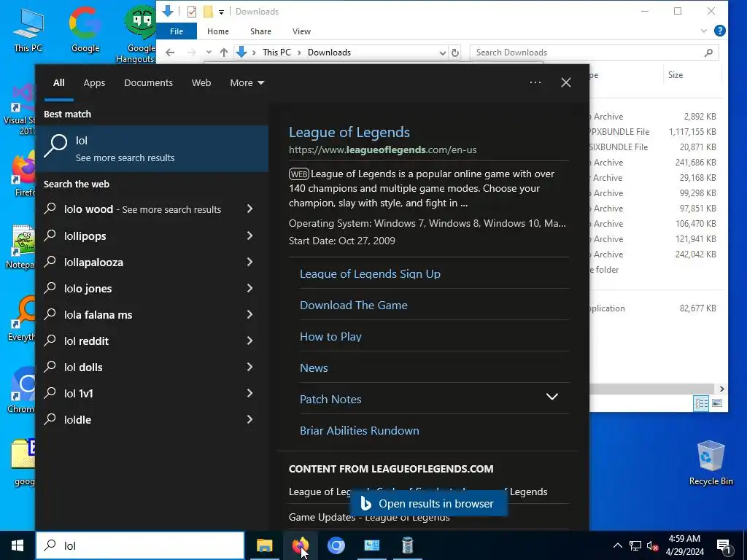Click the magnifier in Search Downloads box
The width and height of the screenshot is (747, 560).
pos(708,52)
